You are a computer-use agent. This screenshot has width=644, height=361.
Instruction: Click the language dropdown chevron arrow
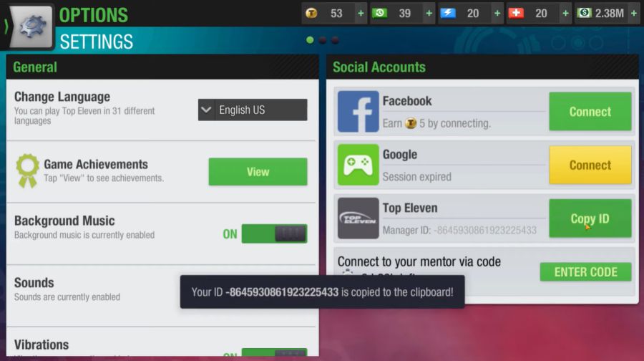(206, 110)
